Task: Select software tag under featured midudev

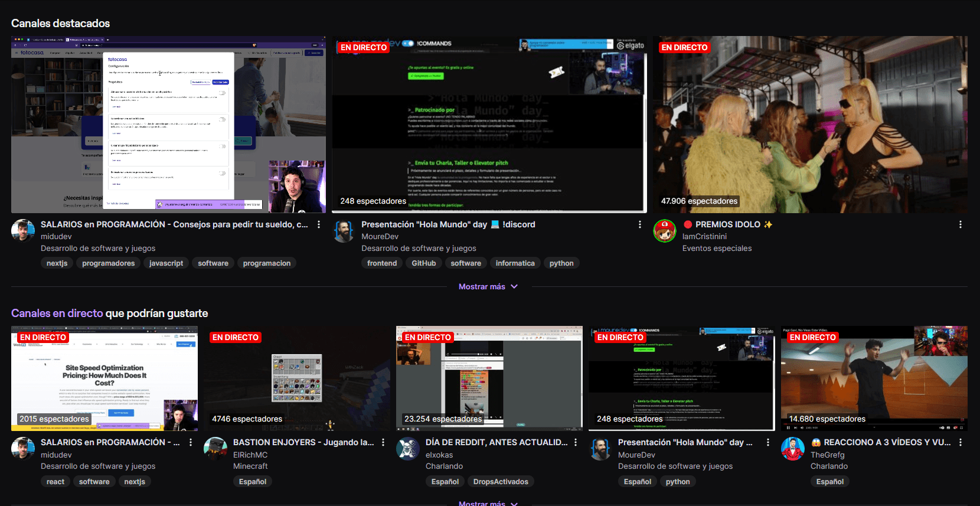Action: (213, 263)
